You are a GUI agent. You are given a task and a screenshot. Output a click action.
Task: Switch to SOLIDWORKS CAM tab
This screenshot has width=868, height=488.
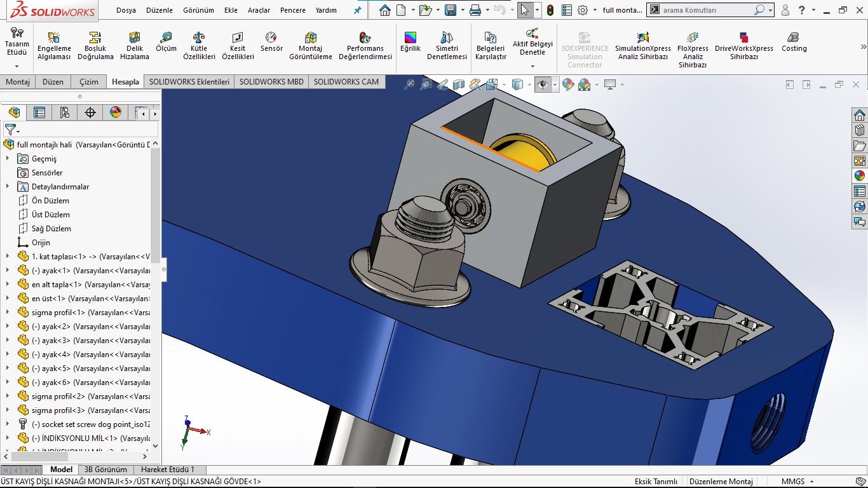(x=346, y=82)
